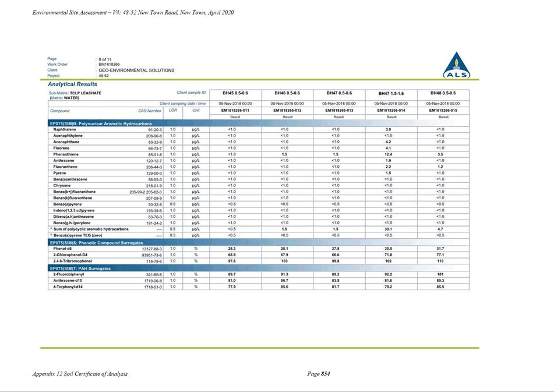Click the BH47 1.5-1.6 sample column header

391,94
